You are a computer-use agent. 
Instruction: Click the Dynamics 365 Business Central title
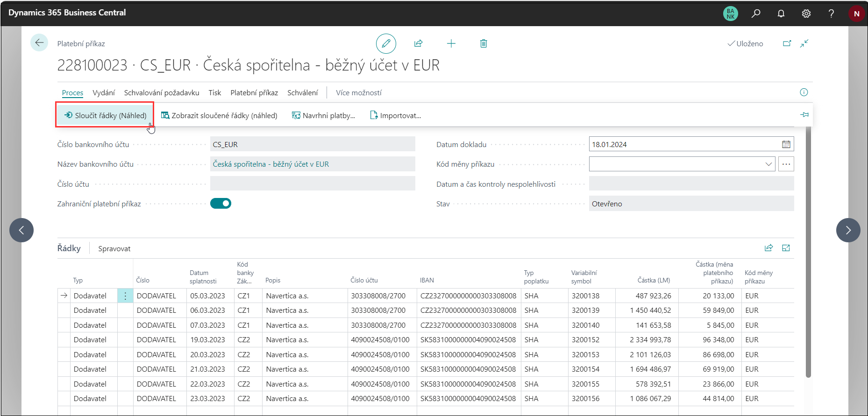(67, 13)
